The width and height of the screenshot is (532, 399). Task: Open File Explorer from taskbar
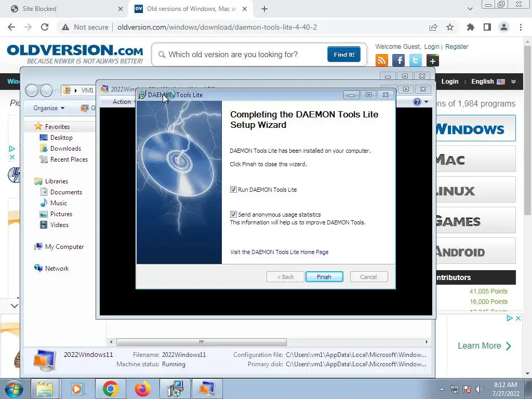[45, 389]
